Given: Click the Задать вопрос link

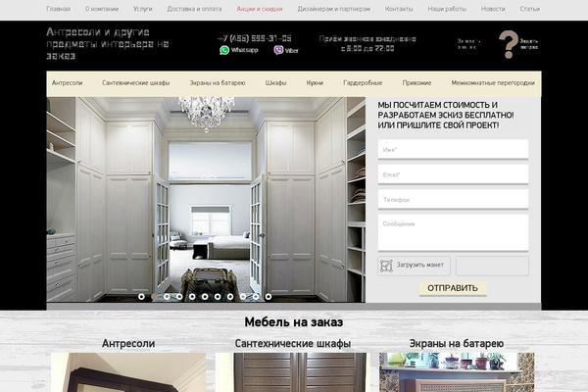Looking at the screenshot, I should click(x=529, y=44).
